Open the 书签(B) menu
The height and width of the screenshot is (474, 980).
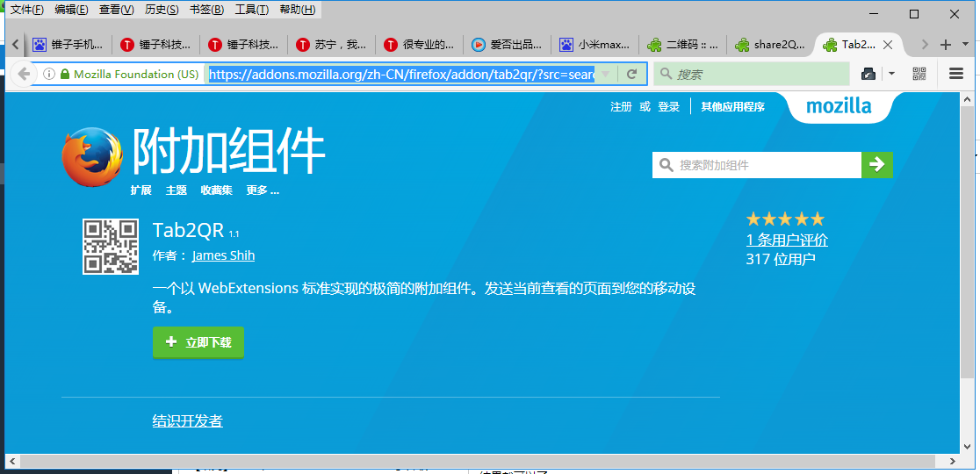point(207,10)
